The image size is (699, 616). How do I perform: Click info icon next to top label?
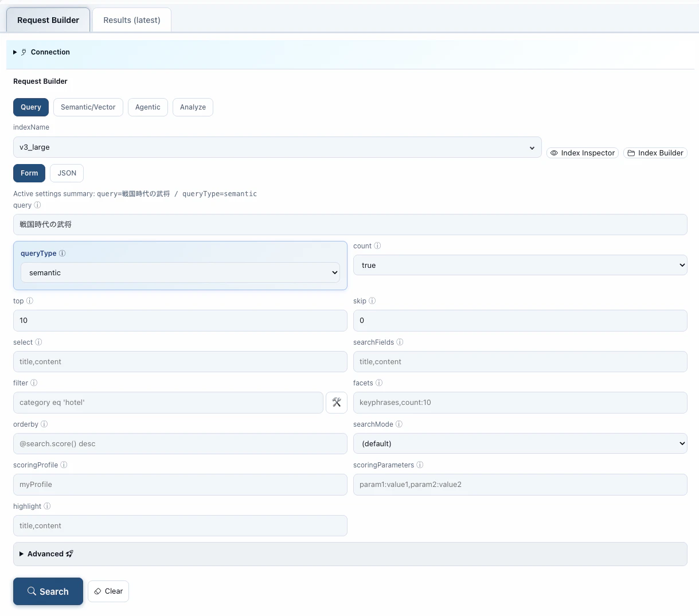point(30,301)
